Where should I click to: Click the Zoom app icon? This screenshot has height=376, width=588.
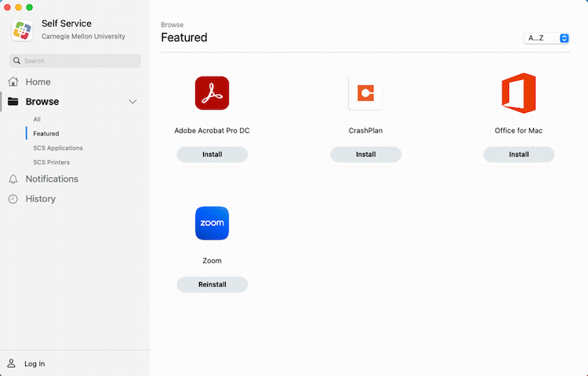[212, 222]
